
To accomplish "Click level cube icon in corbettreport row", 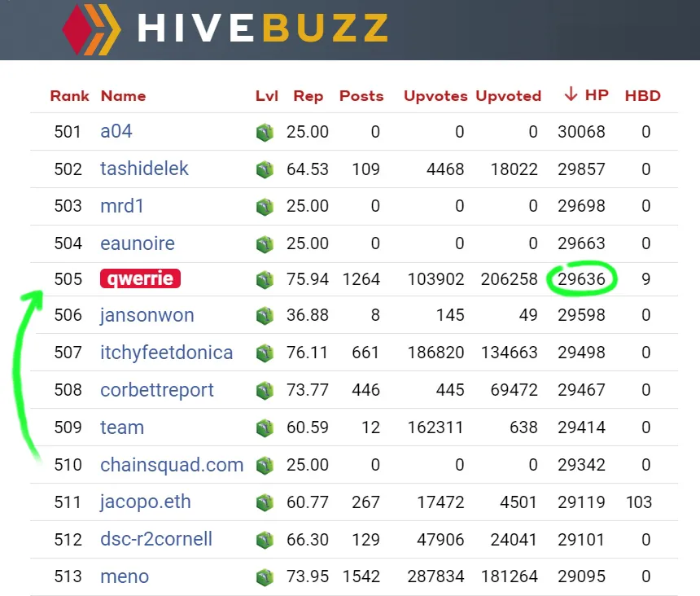I will (265, 391).
